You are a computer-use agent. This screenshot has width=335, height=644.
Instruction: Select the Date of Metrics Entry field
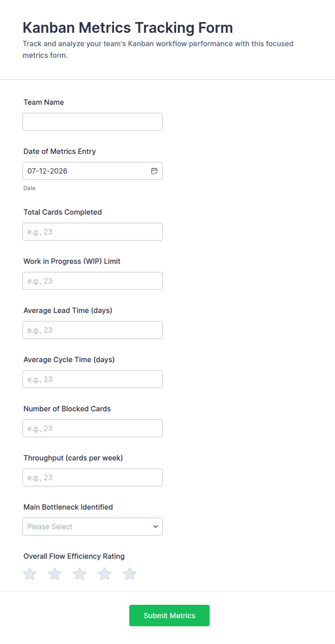point(93,171)
